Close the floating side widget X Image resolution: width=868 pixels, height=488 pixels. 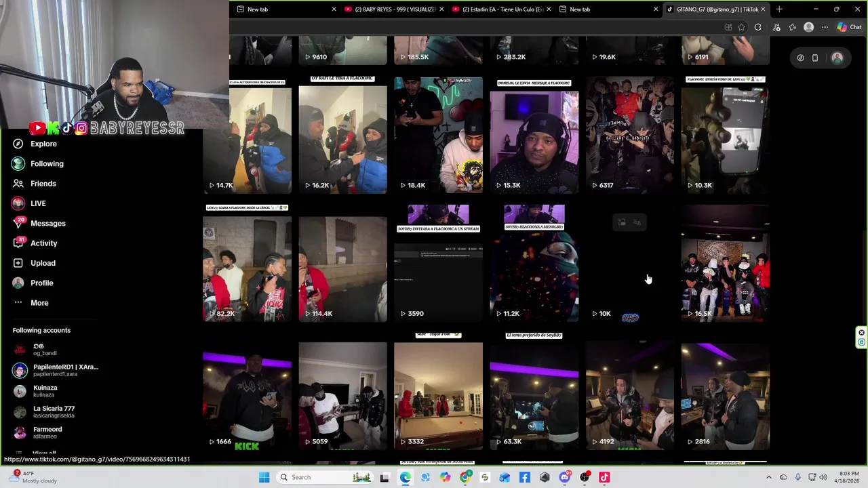tap(861, 332)
